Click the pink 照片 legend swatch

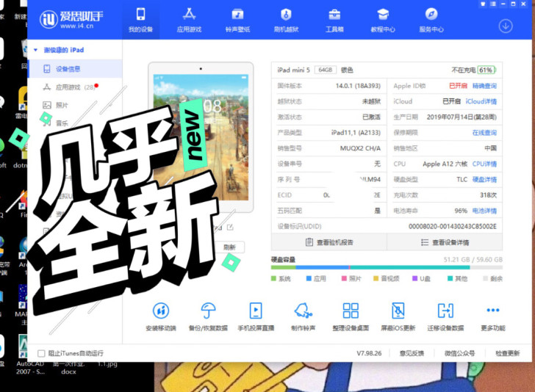coord(344,278)
